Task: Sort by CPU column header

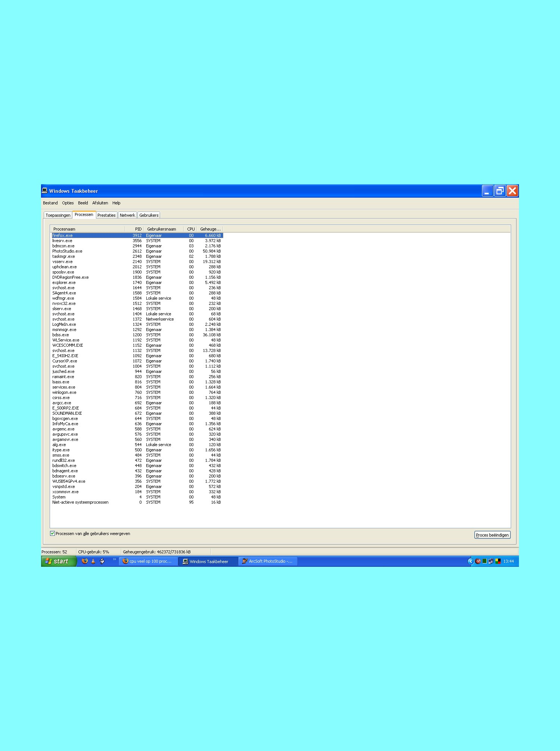Action: (190, 229)
